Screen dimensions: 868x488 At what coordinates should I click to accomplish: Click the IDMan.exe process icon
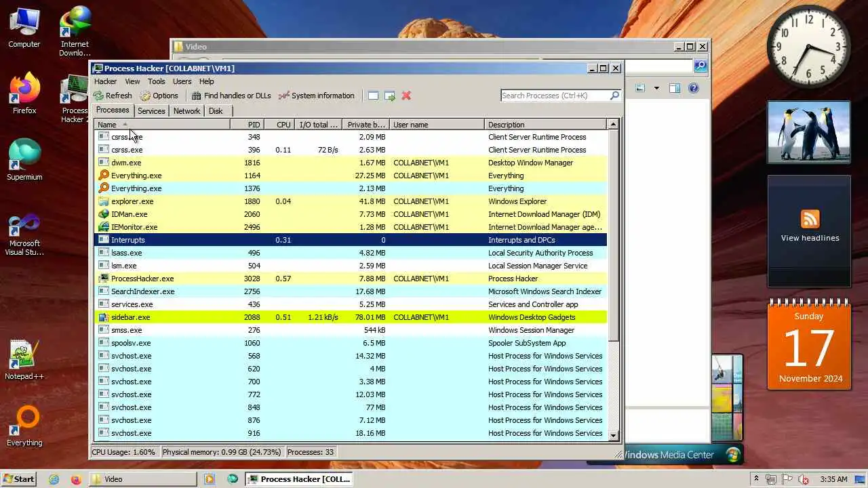pos(104,214)
